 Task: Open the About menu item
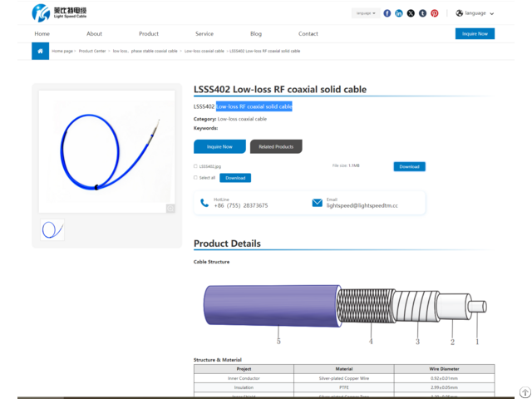point(94,33)
